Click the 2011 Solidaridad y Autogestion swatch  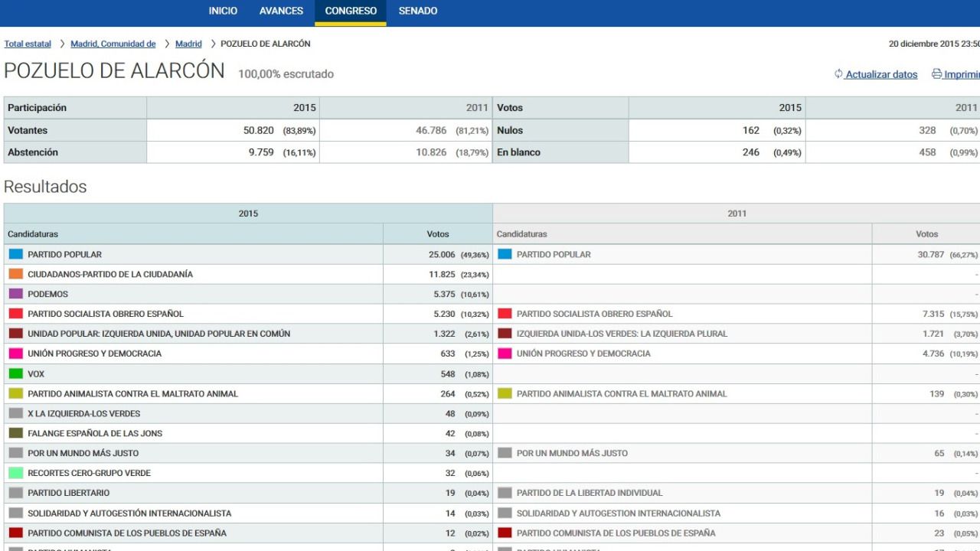505,513
